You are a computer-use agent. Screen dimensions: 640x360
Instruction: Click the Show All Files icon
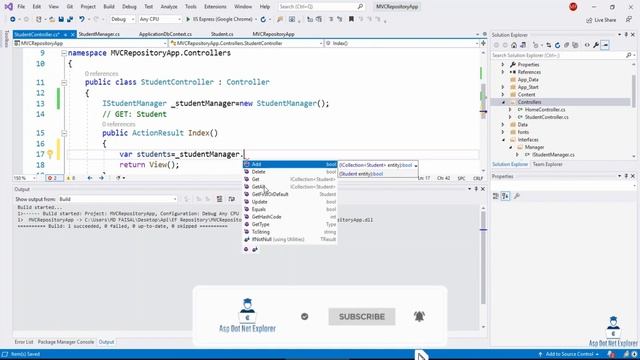tap(576, 45)
